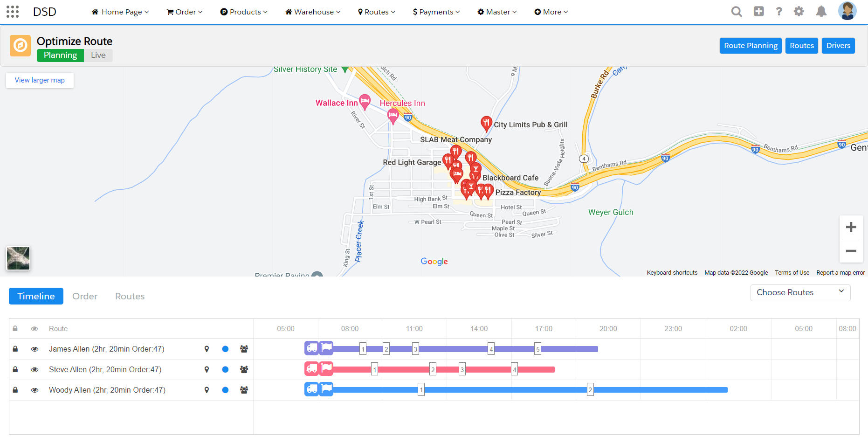
Task: Lock James Allen's route
Action: pyautogui.click(x=15, y=349)
